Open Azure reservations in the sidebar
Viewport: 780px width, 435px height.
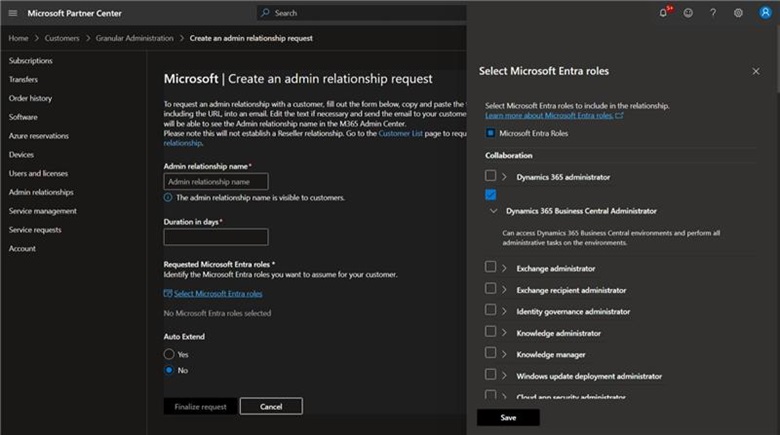39,136
